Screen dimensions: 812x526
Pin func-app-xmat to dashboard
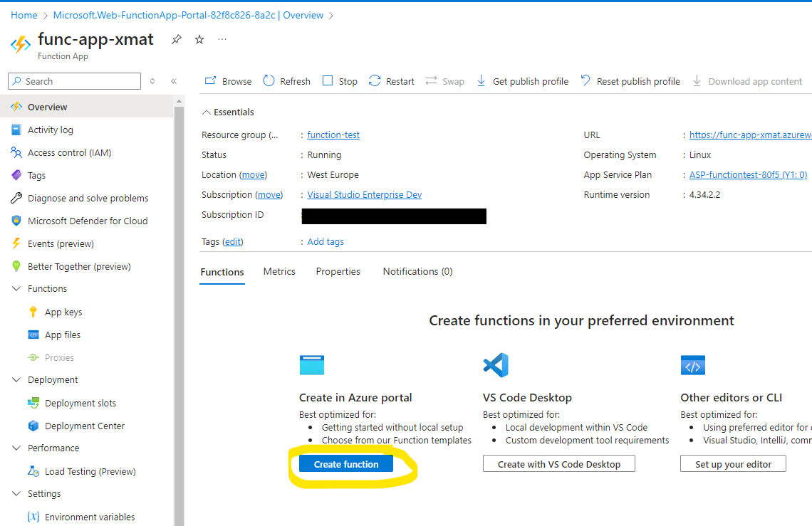click(x=177, y=39)
